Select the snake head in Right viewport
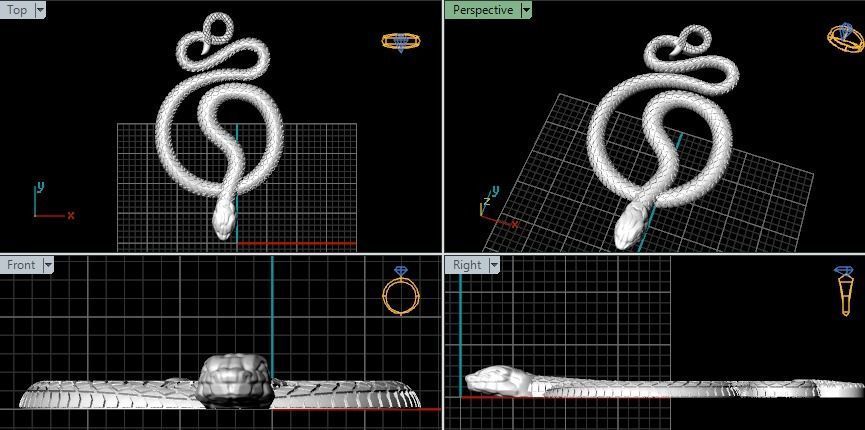 (499, 380)
